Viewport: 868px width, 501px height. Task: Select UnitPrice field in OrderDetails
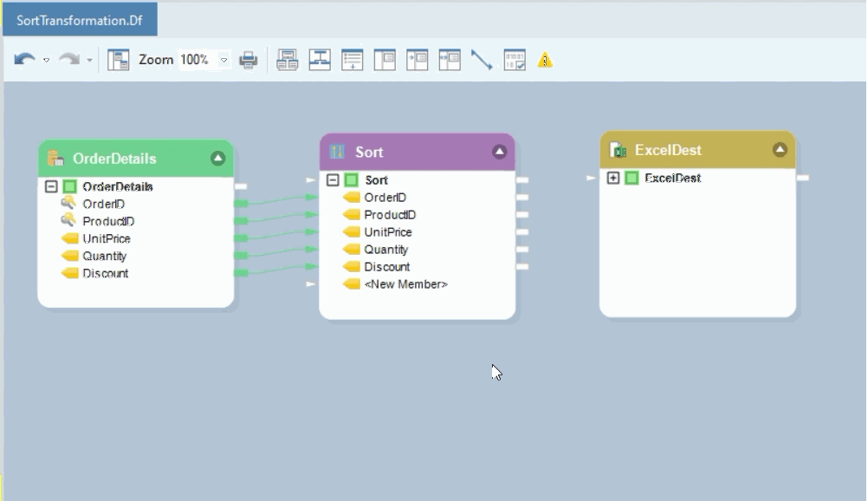point(107,238)
